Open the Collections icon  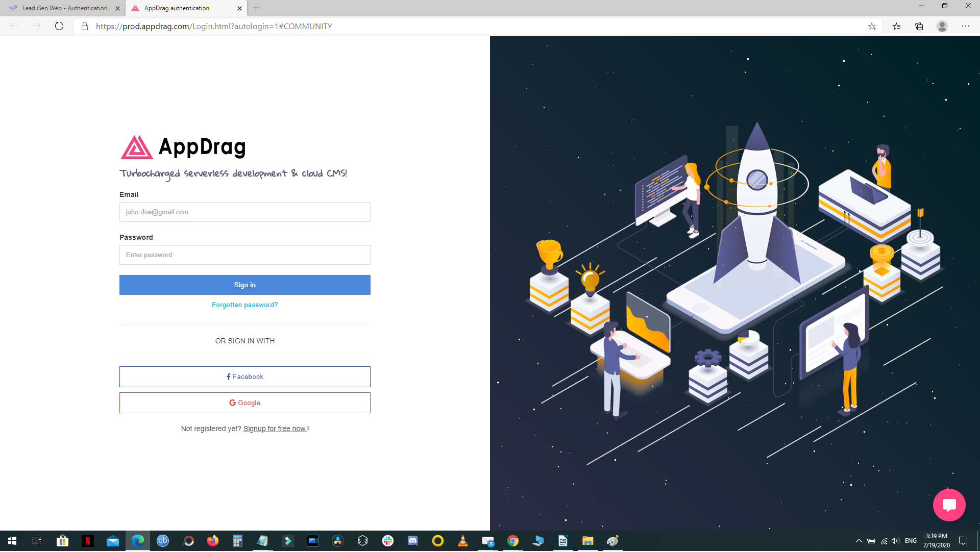(x=919, y=27)
